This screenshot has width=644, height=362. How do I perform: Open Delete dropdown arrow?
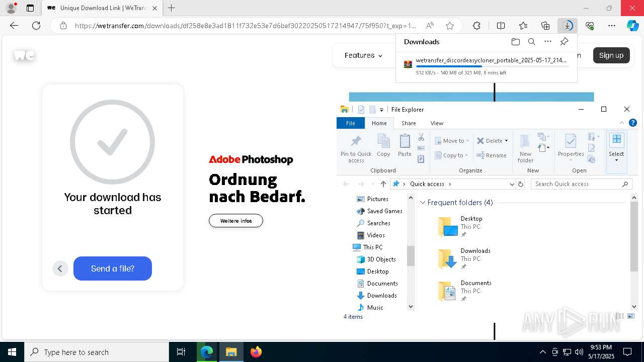click(506, 141)
